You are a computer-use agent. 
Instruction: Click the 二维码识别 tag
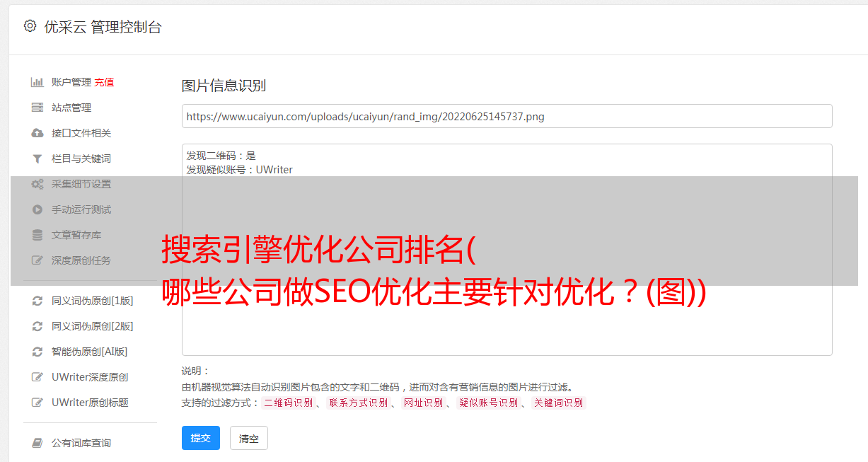(289, 403)
